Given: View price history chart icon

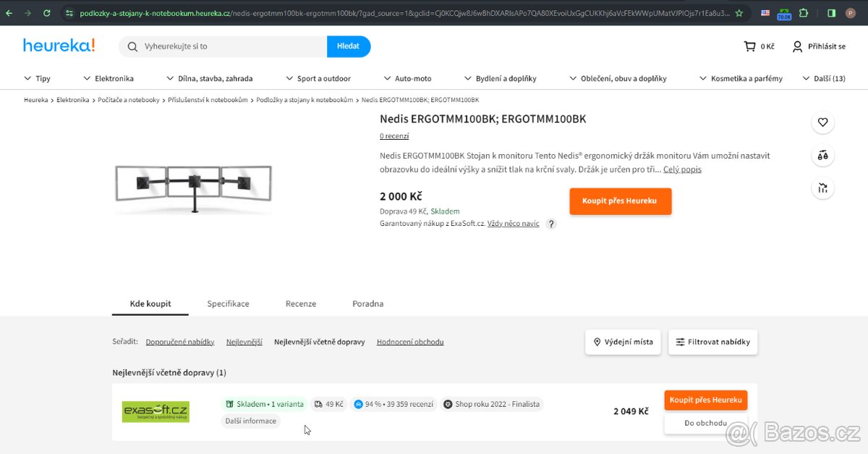Looking at the screenshot, I should [x=822, y=188].
